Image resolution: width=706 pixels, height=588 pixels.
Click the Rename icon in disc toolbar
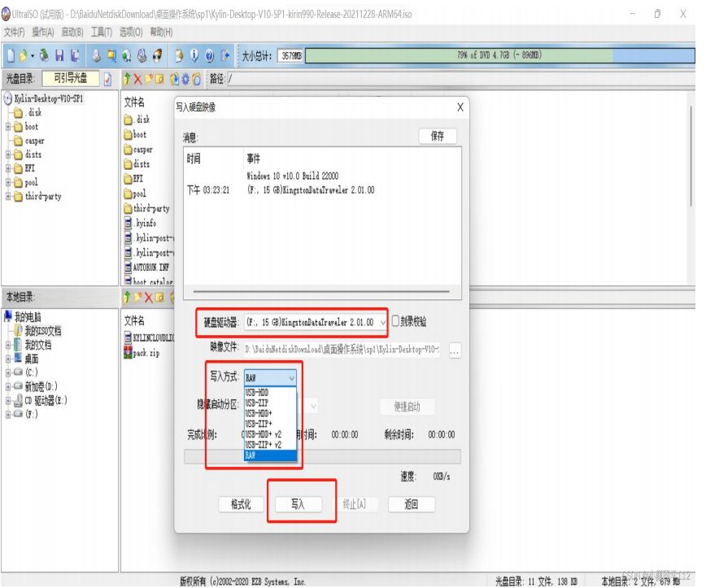pos(159,79)
